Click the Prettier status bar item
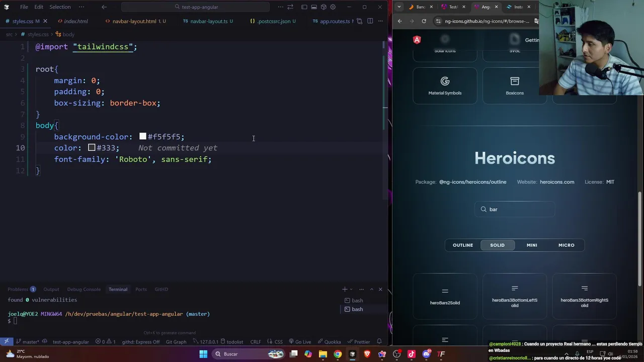This screenshot has width=644, height=362. [x=359, y=342]
